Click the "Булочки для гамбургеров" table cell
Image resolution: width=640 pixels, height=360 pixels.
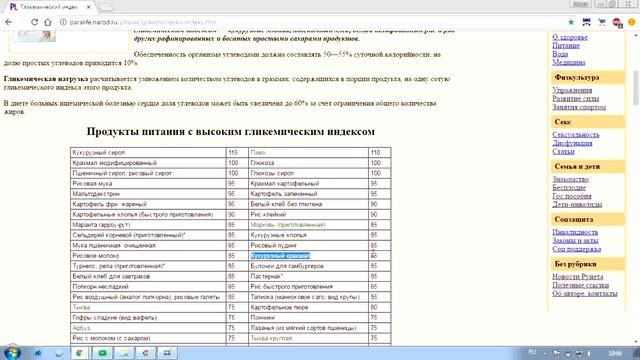click(x=308, y=266)
